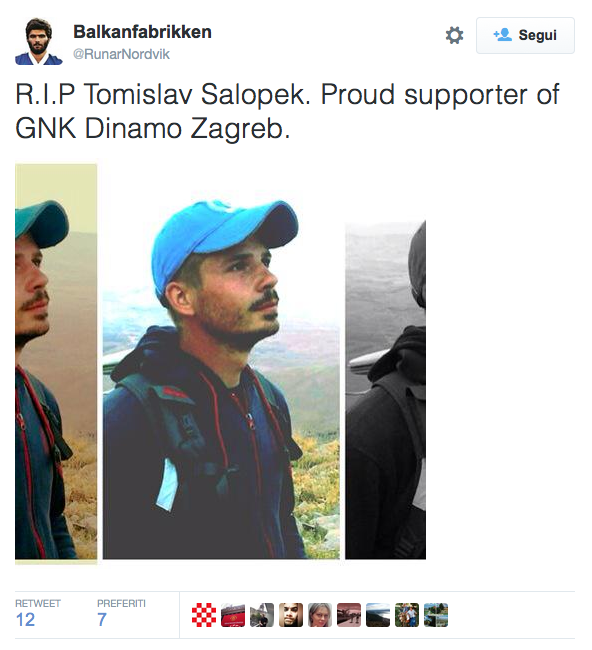Screen dimensions: 592x650
Task: View the 12 retweets list
Action: point(38,614)
